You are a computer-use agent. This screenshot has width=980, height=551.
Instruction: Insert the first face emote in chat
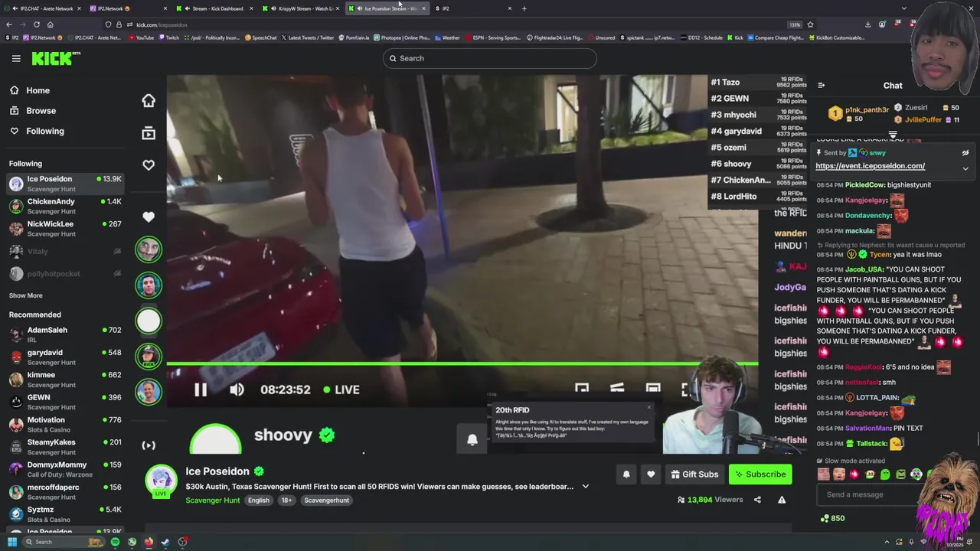(x=824, y=474)
